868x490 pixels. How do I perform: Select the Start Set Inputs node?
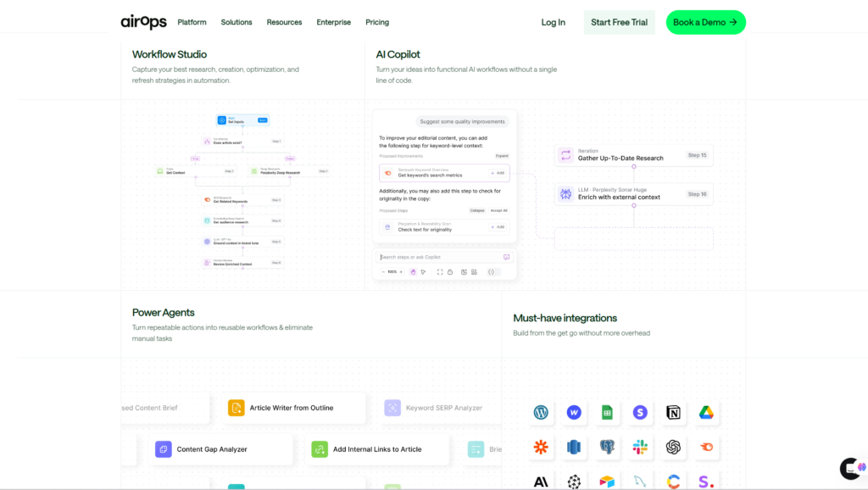(x=242, y=120)
